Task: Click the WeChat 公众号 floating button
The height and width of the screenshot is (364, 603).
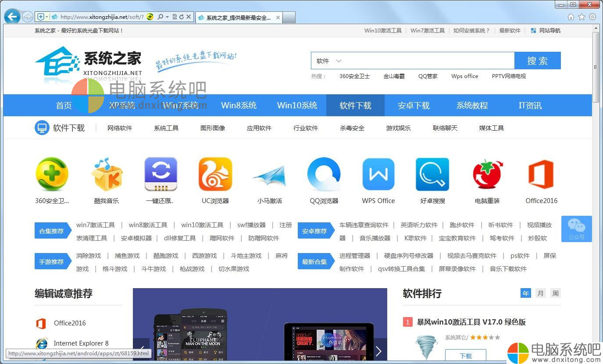Action: pyautogui.click(x=577, y=229)
